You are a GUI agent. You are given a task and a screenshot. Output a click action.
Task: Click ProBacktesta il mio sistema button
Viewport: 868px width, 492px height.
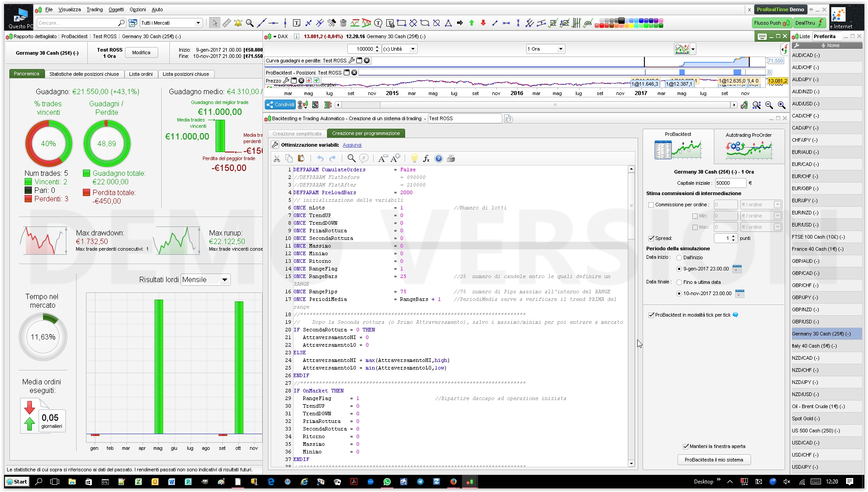tap(713, 460)
